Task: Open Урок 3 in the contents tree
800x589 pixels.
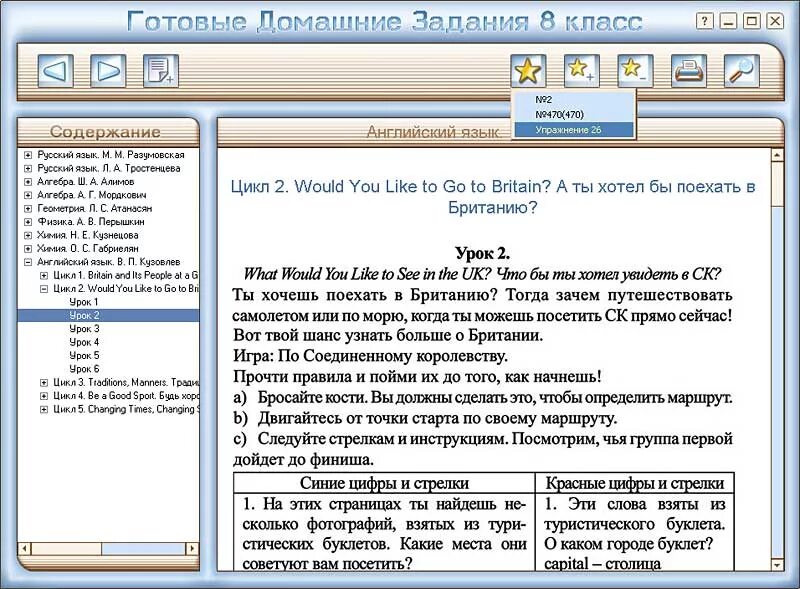Action: click(x=84, y=329)
